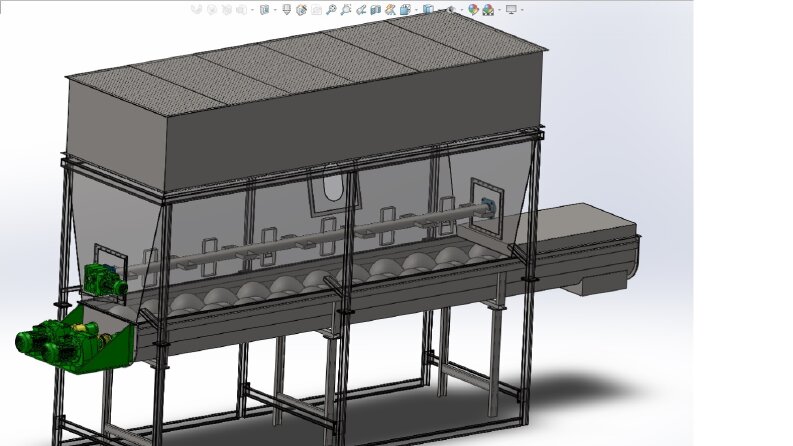Expand the View Orientation dropdown arrow
793x446 pixels.
[416, 10]
